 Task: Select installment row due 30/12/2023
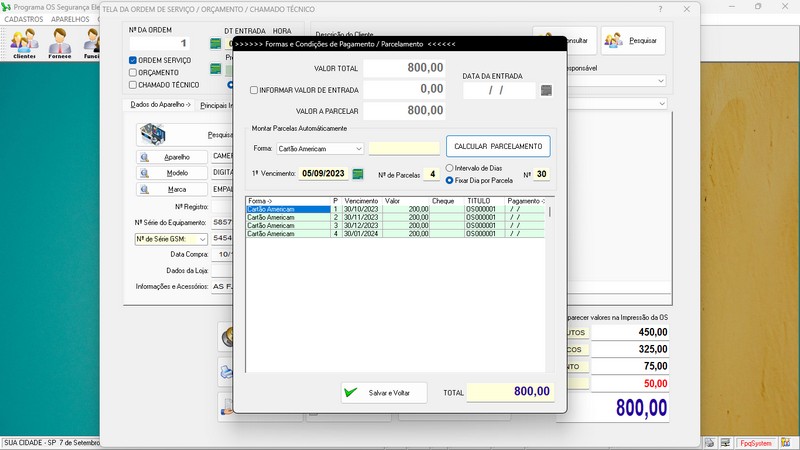(x=395, y=226)
